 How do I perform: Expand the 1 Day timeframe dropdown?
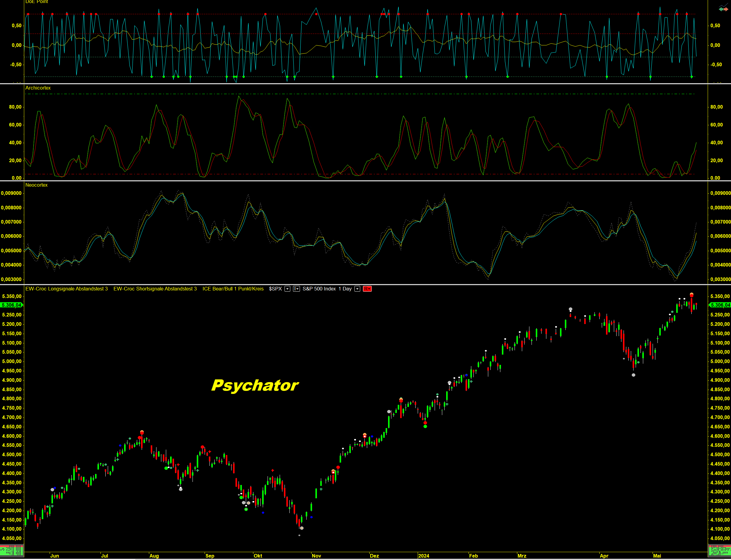(x=357, y=289)
